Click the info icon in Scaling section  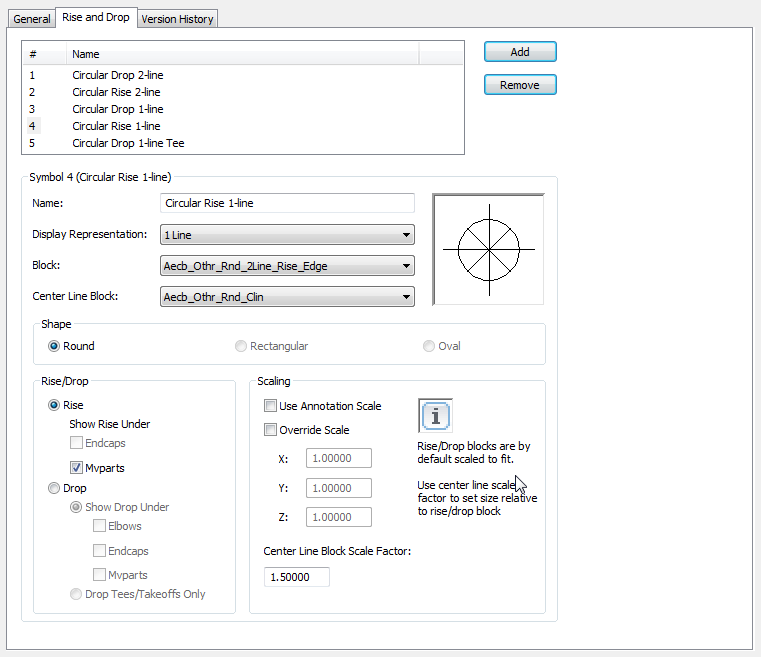[435, 416]
